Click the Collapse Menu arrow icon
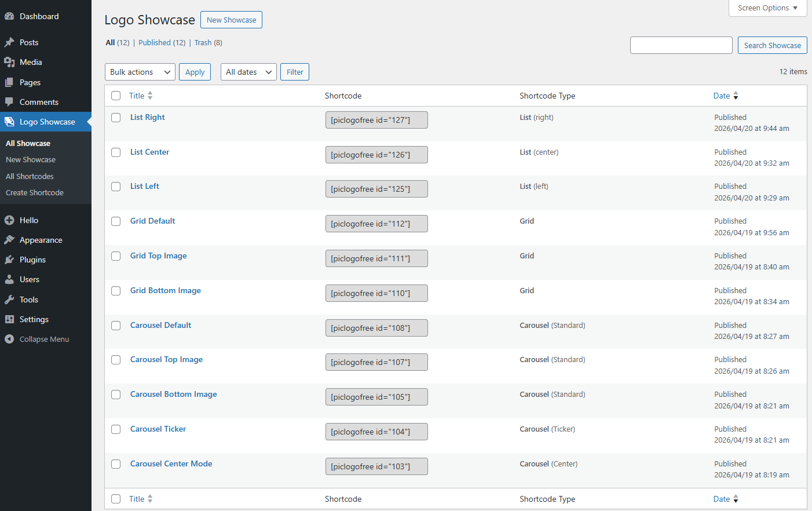The image size is (812, 511). point(8,339)
